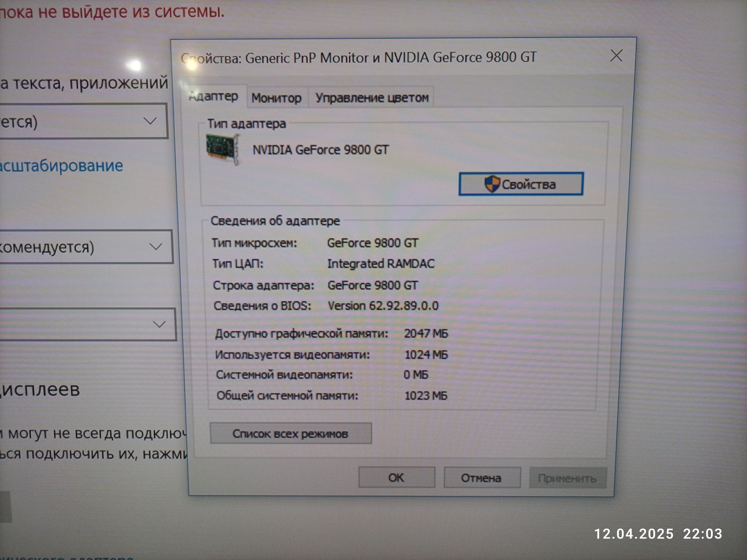Click the 'Тип ЦАП:' label
The height and width of the screenshot is (560, 747).
(238, 264)
